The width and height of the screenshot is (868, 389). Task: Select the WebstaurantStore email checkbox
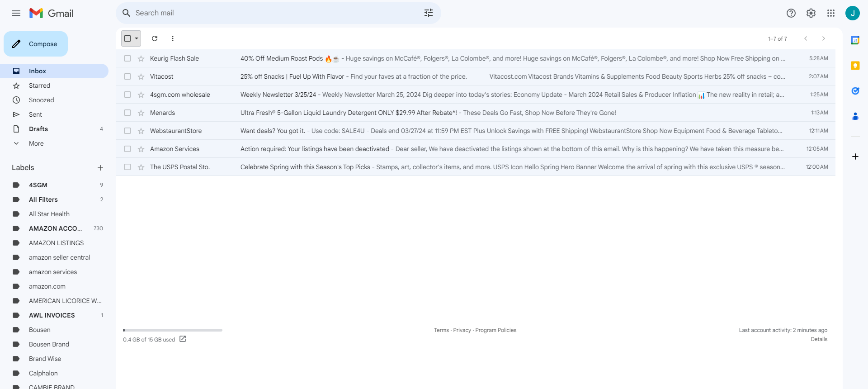pyautogui.click(x=127, y=131)
